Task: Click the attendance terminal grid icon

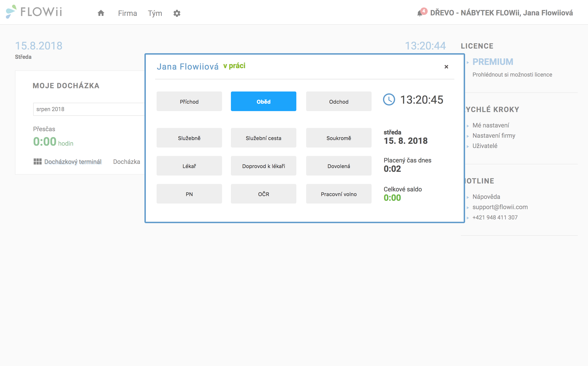Action: (37, 162)
